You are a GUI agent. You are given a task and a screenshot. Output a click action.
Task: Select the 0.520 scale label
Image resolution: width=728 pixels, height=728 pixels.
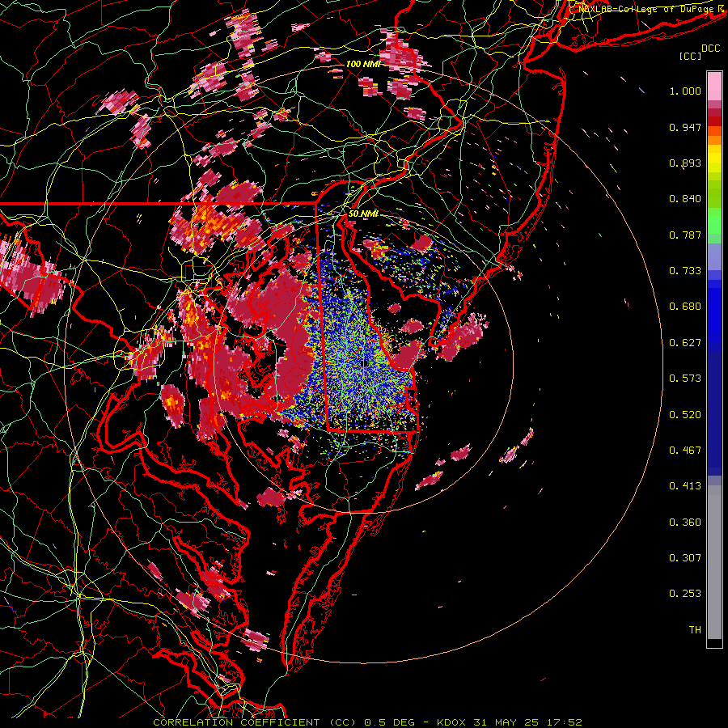click(x=685, y=415)
